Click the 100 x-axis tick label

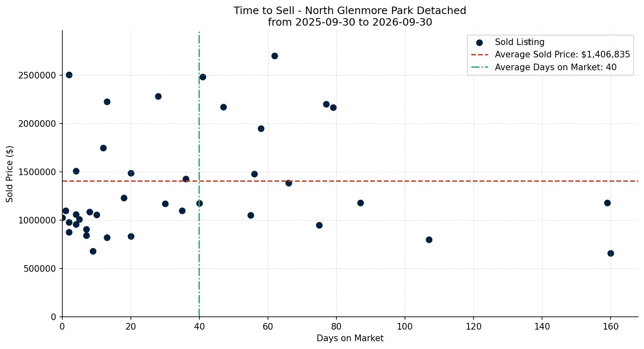click(x=405, y=327)
